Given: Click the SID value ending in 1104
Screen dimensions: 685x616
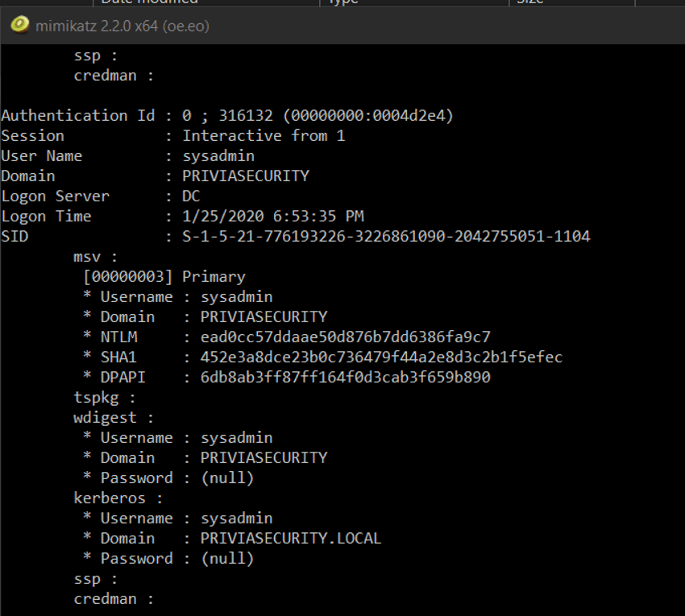Looking at the screenshot, I should coord(386,236).
